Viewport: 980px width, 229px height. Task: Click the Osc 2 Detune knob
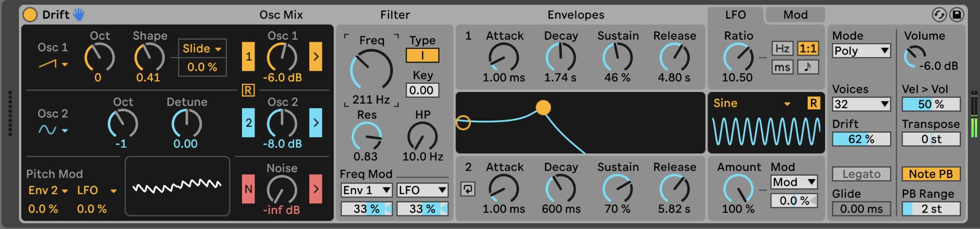point(186,124)
